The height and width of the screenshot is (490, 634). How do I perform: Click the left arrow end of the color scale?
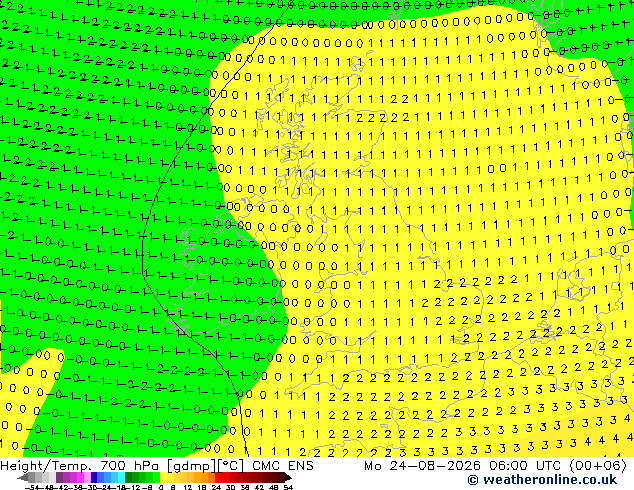pyautogui.click(x=23, y=477)
